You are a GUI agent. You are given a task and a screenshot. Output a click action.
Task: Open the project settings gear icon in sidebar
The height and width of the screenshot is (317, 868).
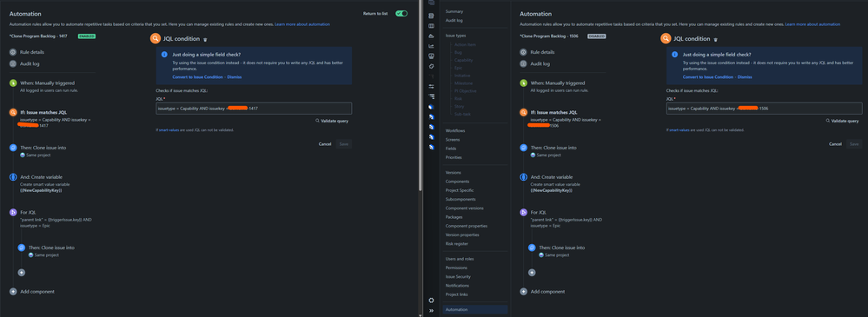[431, 300]
